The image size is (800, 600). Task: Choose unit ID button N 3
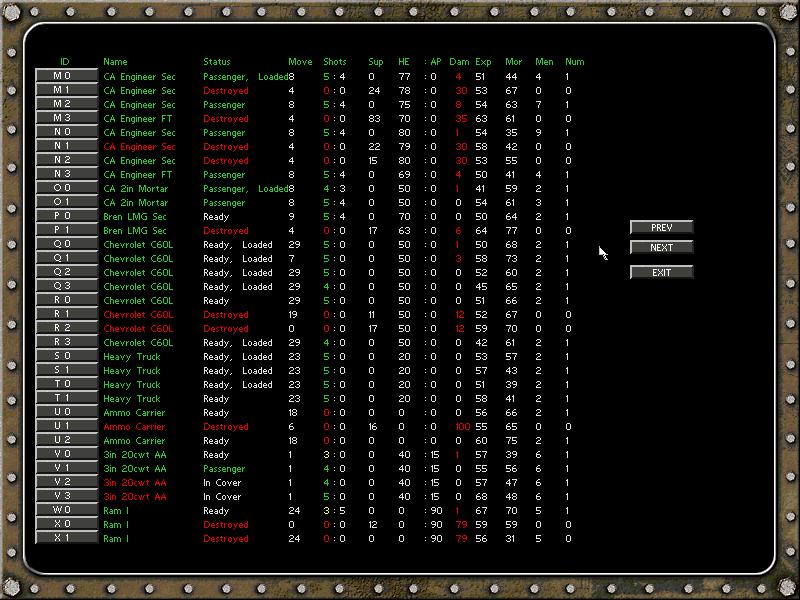coord(66,174)
